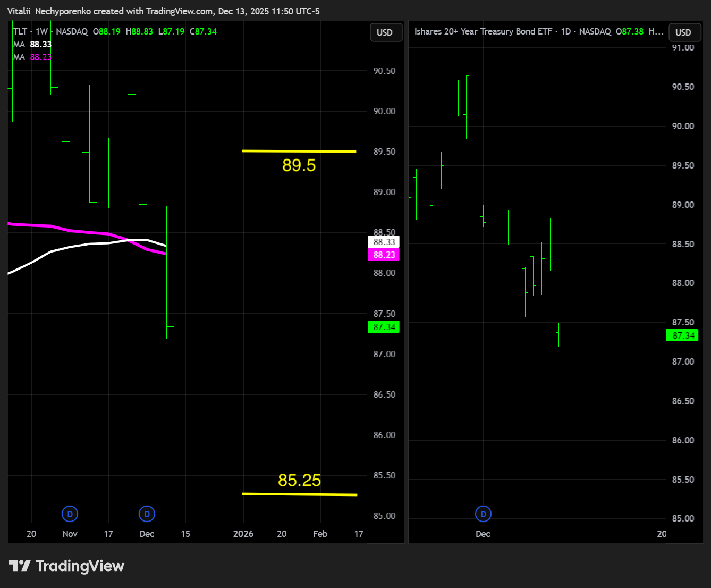This screenshot has width=711, height=588.
Task: Click the O87.38 open value in the right header
Action: coord(630,31)
